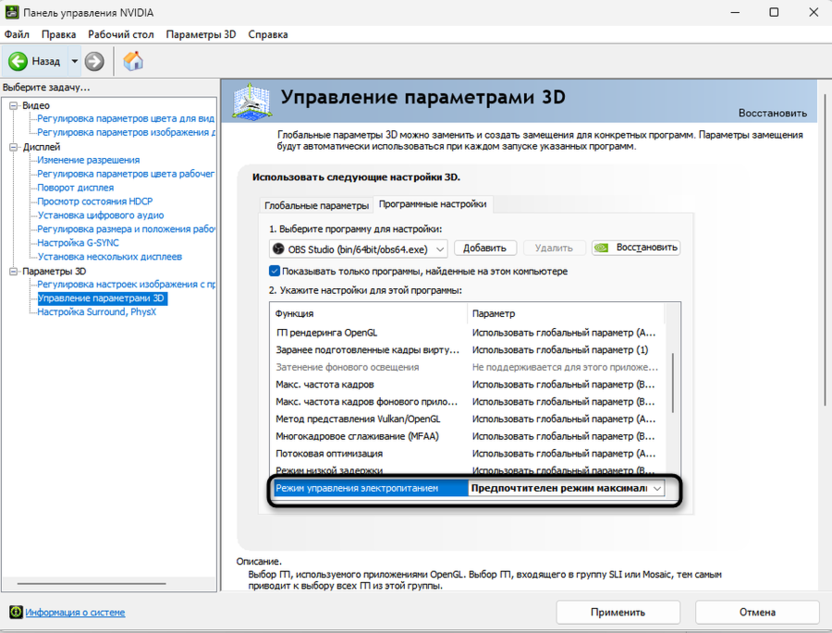The height and width of the screenshot is (633, 832).
Task: Collapse the Параметры 3D tree node
Action: tap(14, 271)
